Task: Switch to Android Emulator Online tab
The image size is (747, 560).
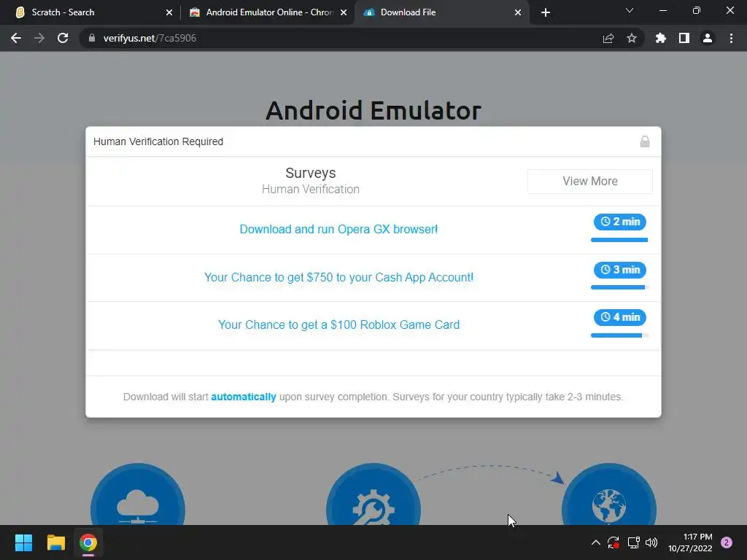Action: click(x=268, y=12)
